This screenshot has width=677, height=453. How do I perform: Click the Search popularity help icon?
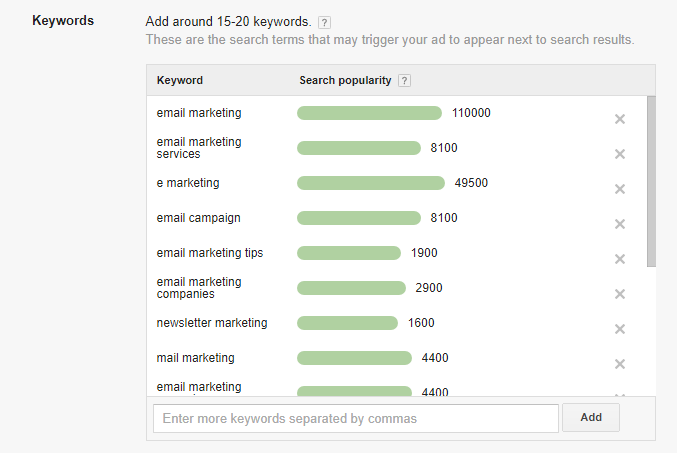[404, 81]
